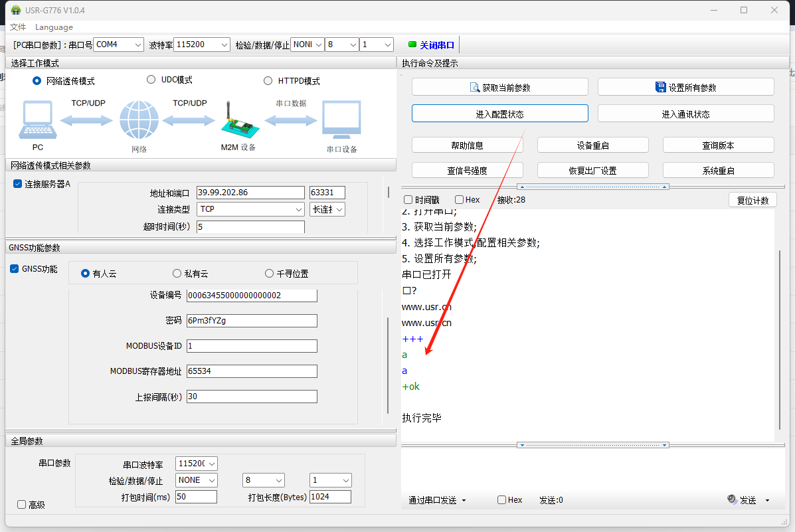Click the serial device monitor icon
The height and width of the screenshot is (532, 795).
click(x=341, y=121)
